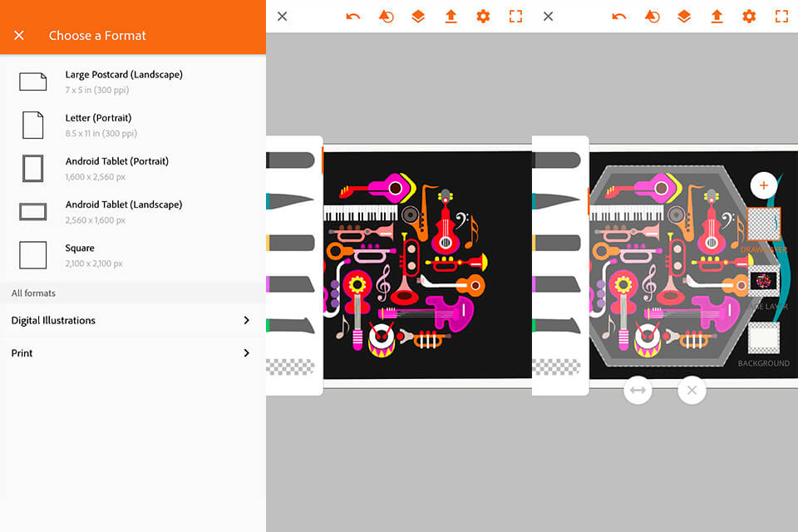Open the Layers panel from the toolbar
This screenshot has width=798, height=532.
(684, 16)
